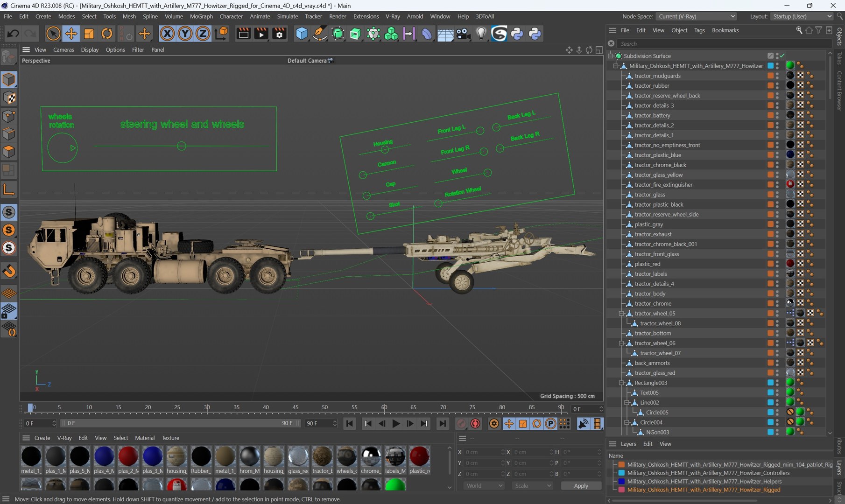Open the Node Space dropdown

tap(697, 16)
